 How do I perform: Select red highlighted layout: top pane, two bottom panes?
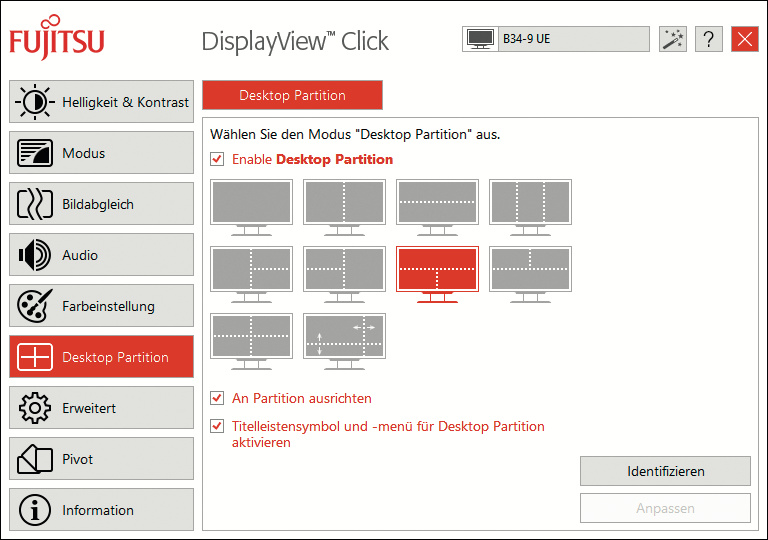pos(437,274)
